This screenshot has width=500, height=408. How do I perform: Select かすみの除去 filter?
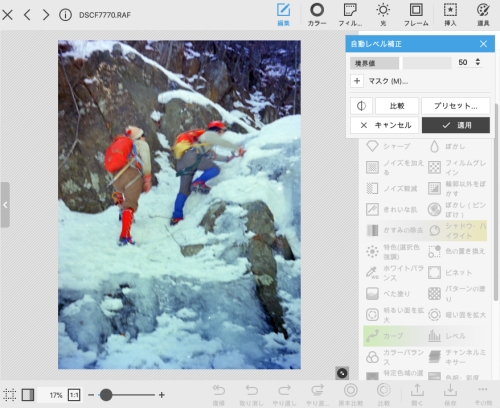pos(395,230)
